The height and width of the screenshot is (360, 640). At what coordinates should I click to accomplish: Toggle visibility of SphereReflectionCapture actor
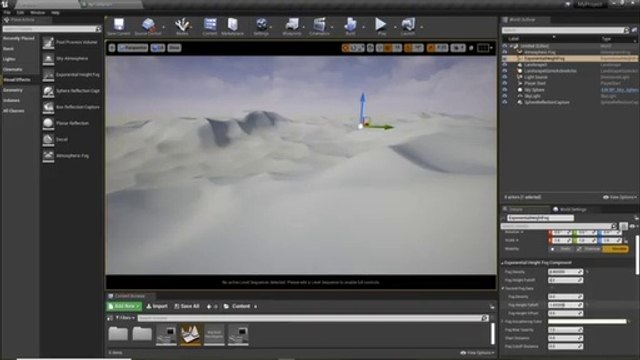(505, 102)
